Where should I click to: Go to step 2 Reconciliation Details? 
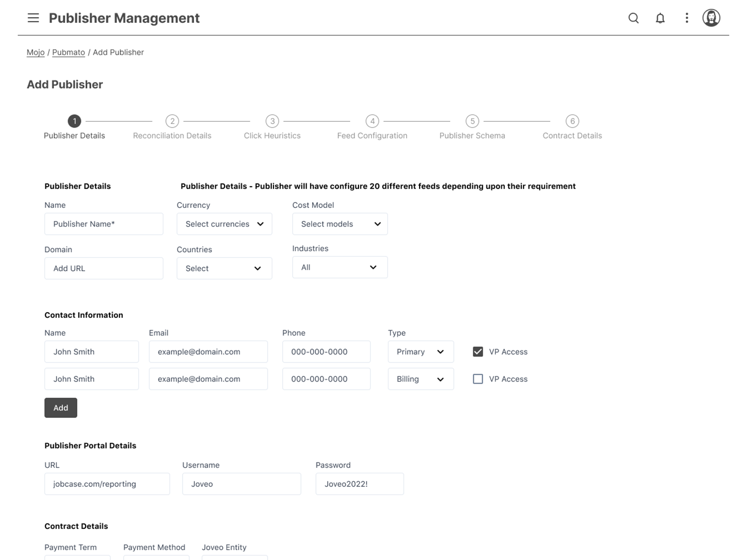pyautogui.click(x=172, y=121)
